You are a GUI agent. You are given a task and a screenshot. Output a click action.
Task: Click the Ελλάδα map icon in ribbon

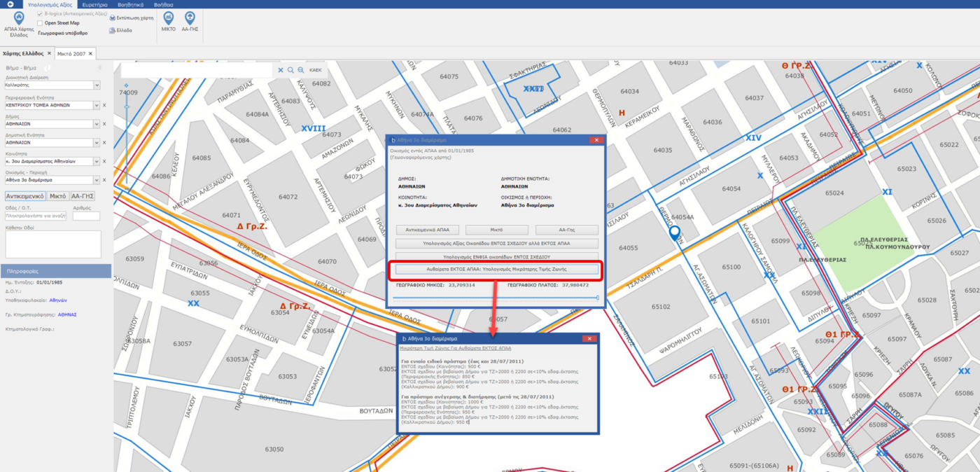112,30
